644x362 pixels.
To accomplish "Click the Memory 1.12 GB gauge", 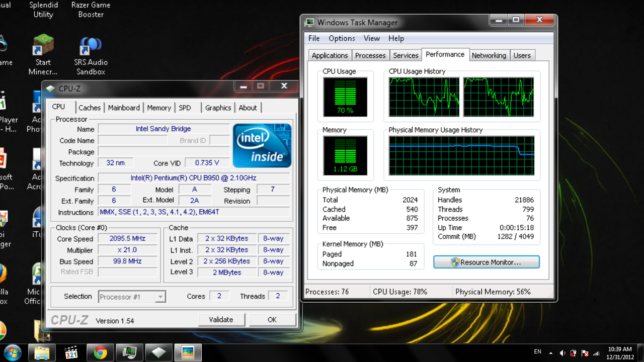I will pos(345,155).
